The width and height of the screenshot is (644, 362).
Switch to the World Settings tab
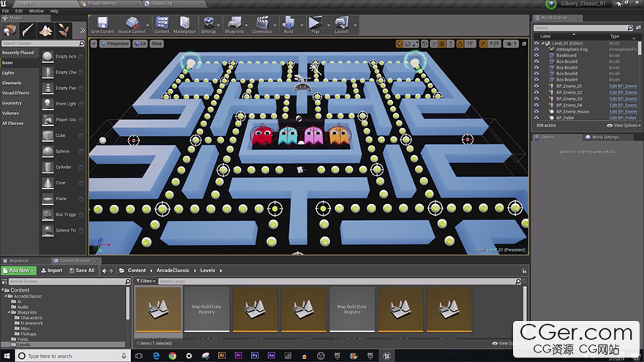click(x=605, y=137)
